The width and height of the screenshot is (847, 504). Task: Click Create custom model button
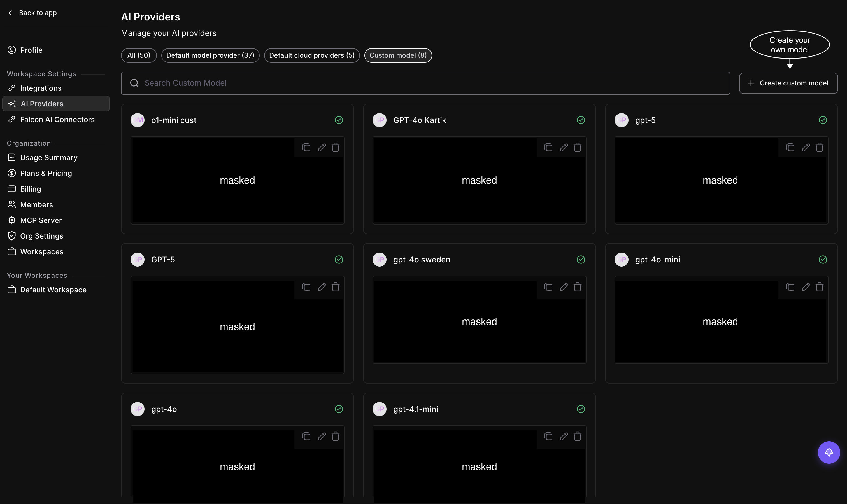(788, 83)
